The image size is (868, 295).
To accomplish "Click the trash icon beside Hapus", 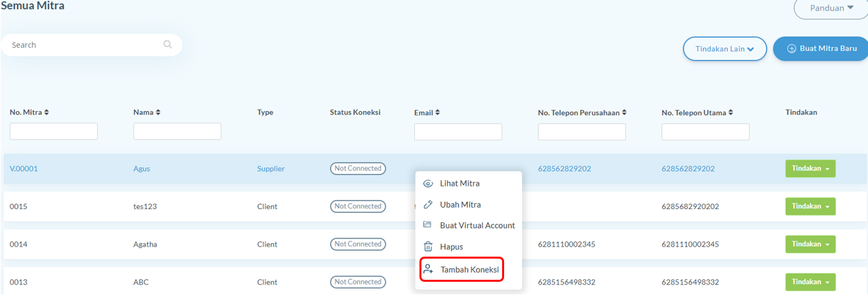I will coord(428,247).
